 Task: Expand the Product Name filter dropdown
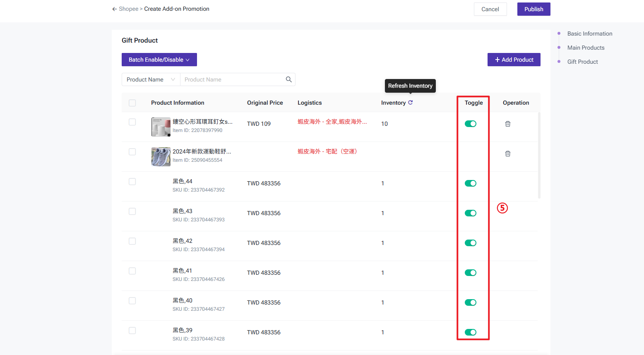[x=151, y=79]
